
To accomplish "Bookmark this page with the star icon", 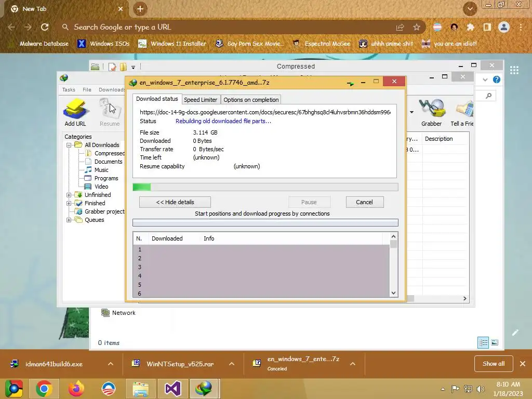I will click(417, 27).
